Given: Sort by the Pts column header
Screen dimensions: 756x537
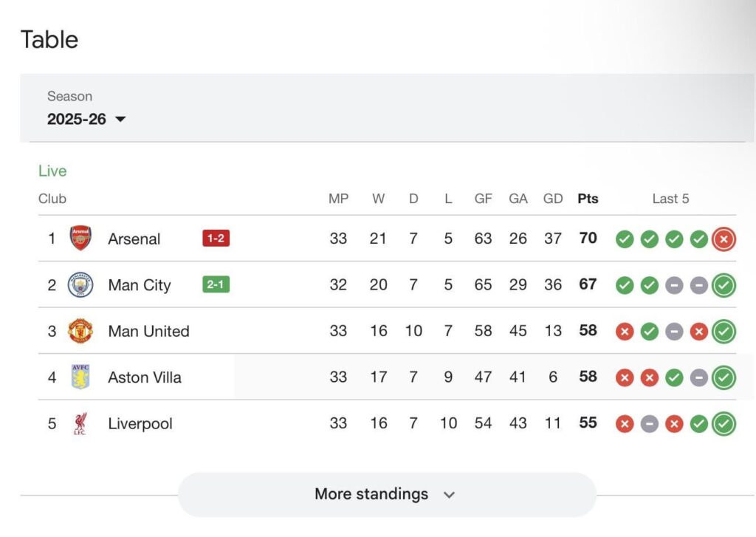Looking at the screenshot, I should tap(588, 198).
